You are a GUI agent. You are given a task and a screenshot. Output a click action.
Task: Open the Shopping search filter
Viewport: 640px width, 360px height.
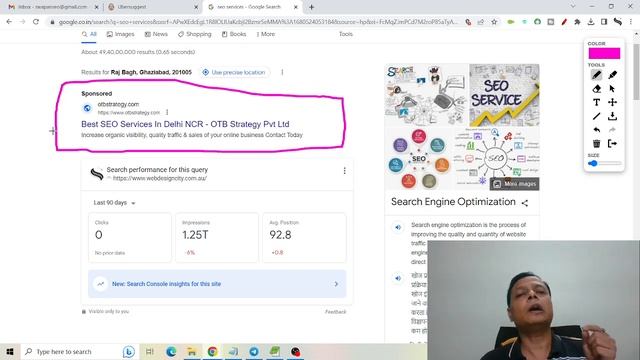pos(194,34)
